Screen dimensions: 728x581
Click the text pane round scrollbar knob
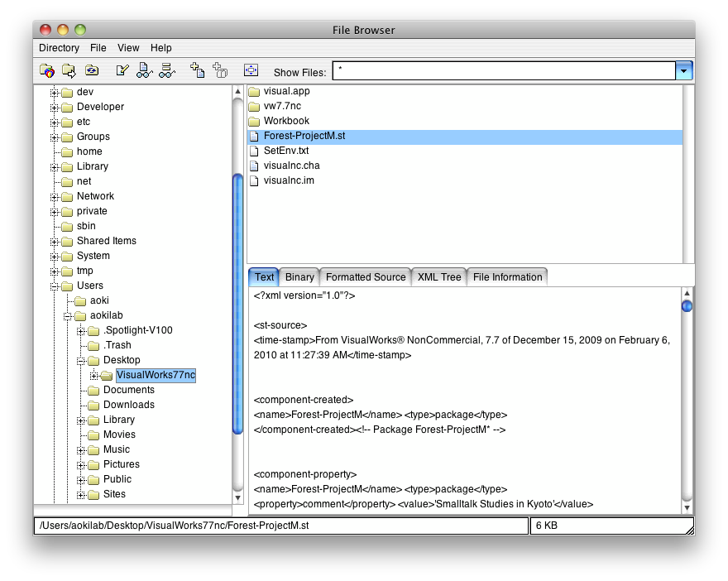[x=687, y=306]
